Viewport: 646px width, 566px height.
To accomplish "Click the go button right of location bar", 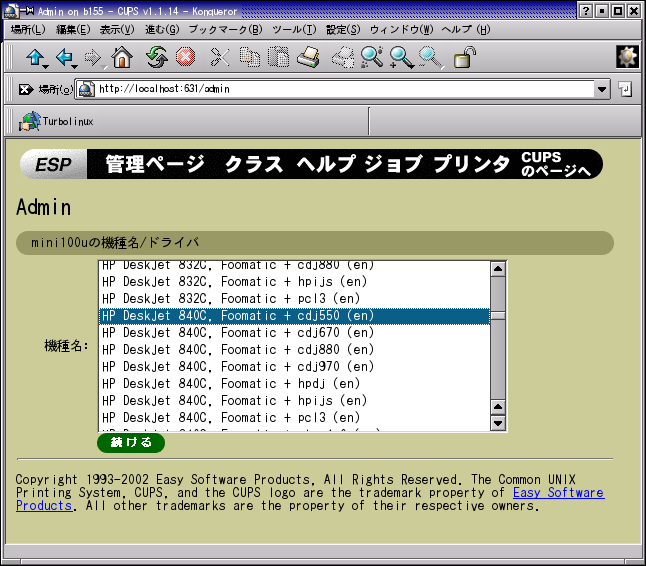I will point(625,89).
